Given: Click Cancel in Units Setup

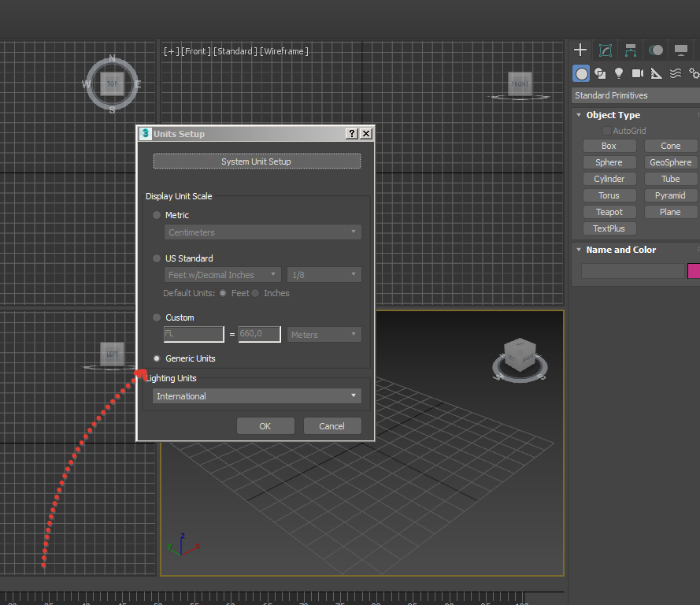Looking at the screenshot, I should pos(331,426).
